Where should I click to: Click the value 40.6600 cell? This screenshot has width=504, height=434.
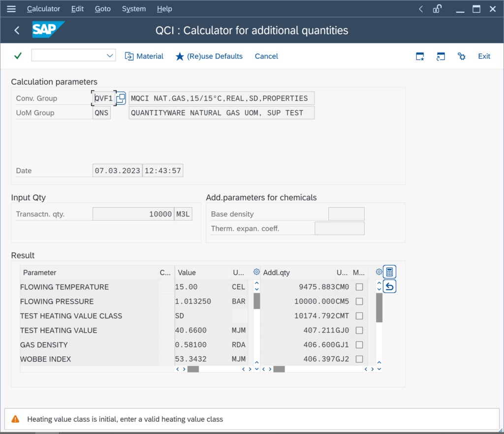pos(203,330)
